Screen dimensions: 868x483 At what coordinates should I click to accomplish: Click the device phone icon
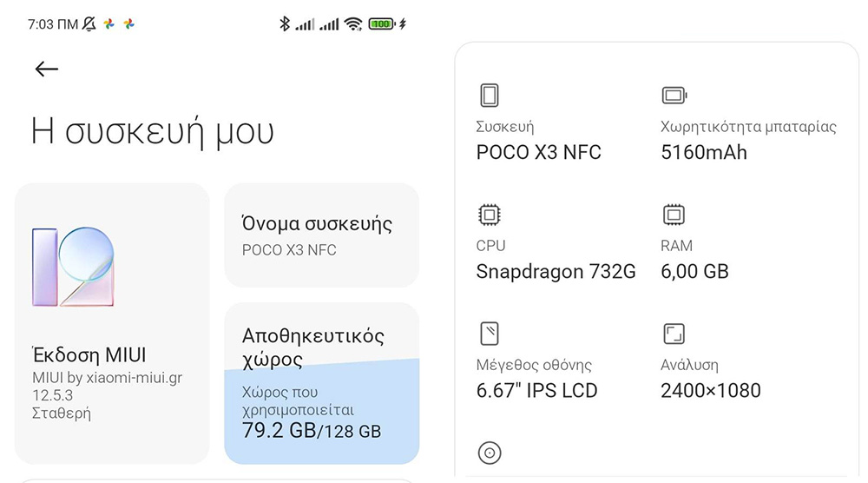(490, 95)
